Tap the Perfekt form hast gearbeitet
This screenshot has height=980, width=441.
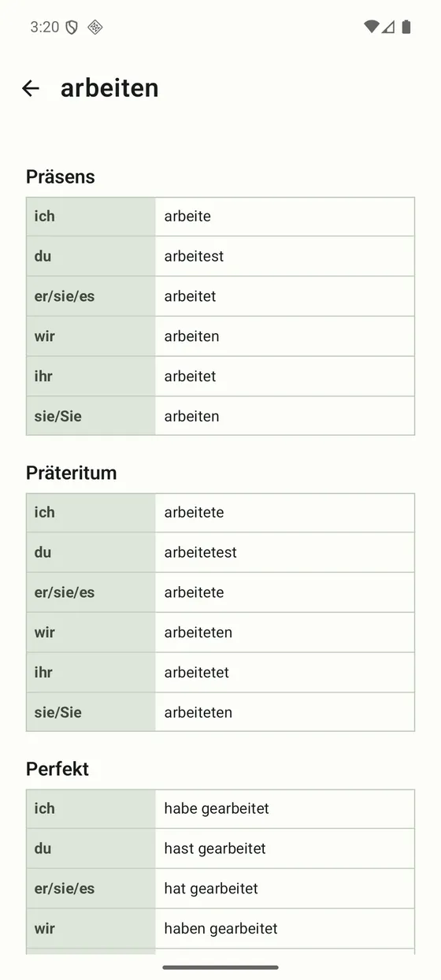coord(215,849)
